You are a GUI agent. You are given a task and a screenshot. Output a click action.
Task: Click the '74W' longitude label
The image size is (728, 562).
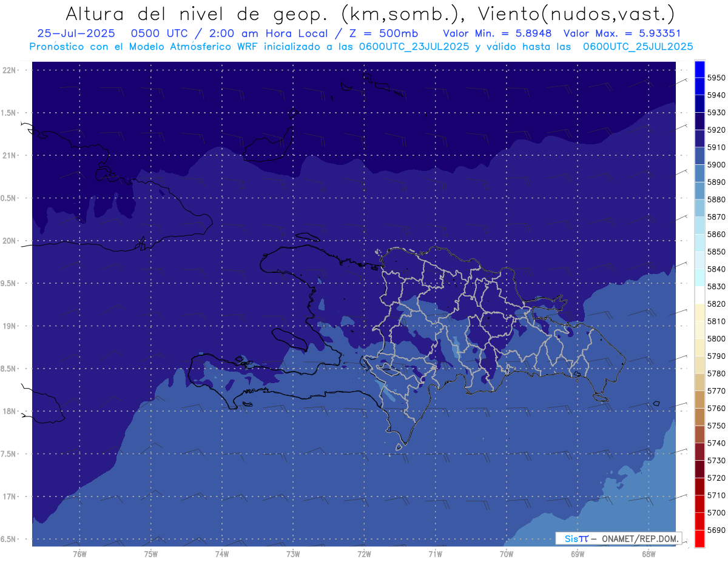[222, 554]
